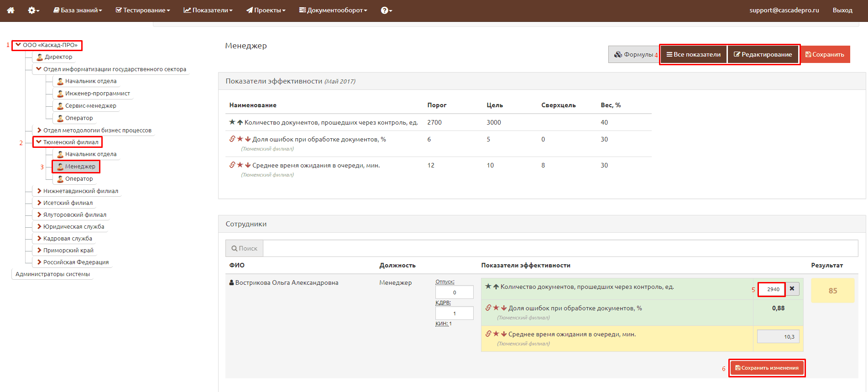Image resolution: width=868 pixels, height=392 pixels.
Task: Select Начальник отдела under Отдел информатизации
Action: pyautogui.click(x=87, y=81)
